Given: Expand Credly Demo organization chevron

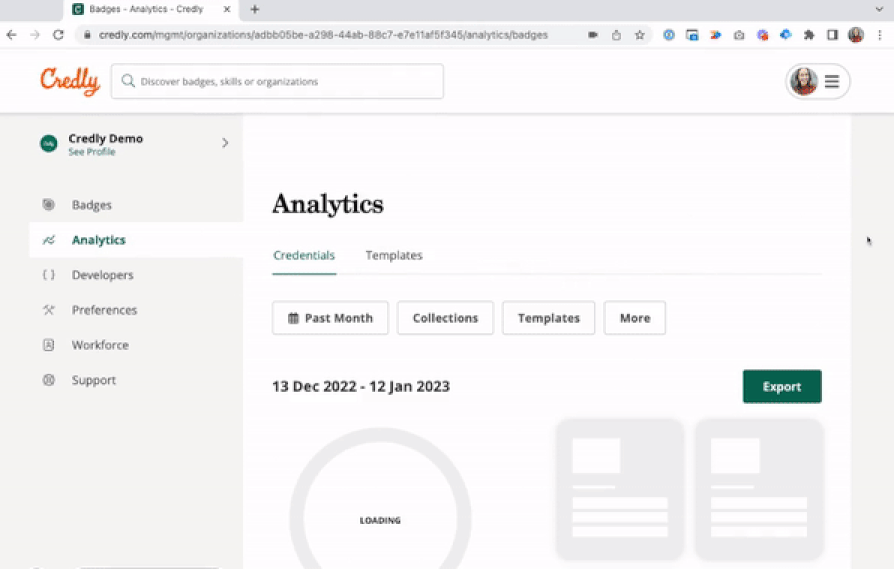Looking at the screenshot, I should [225, 143].
